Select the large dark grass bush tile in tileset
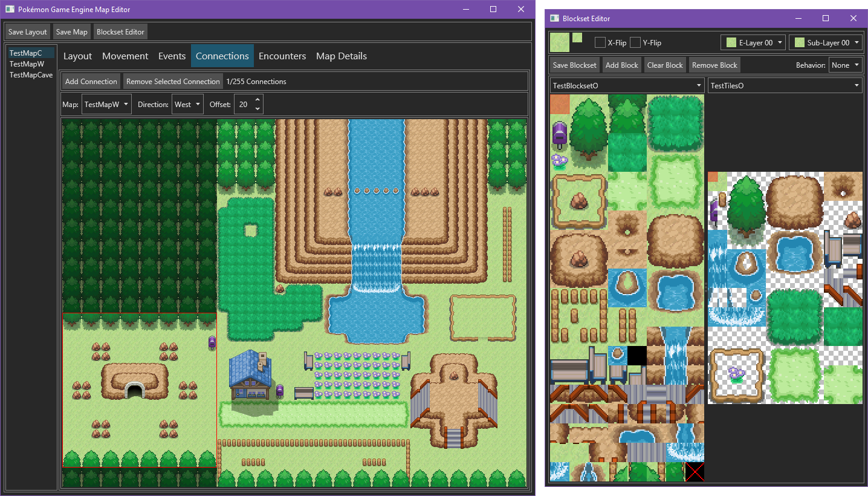Image resolution: width=868 pixels, height=496 pixels. pyautogui.click(x=795, y=317)
